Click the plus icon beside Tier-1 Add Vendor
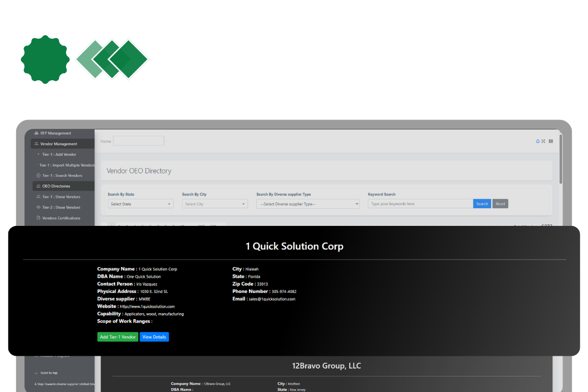This screenshot has width=588, height=392. [38, 154]
